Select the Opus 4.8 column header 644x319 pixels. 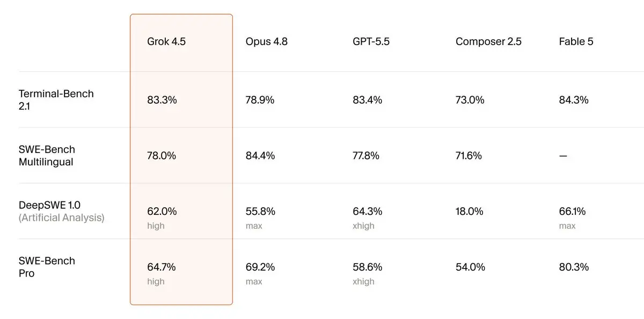click(x=267, y=41)
